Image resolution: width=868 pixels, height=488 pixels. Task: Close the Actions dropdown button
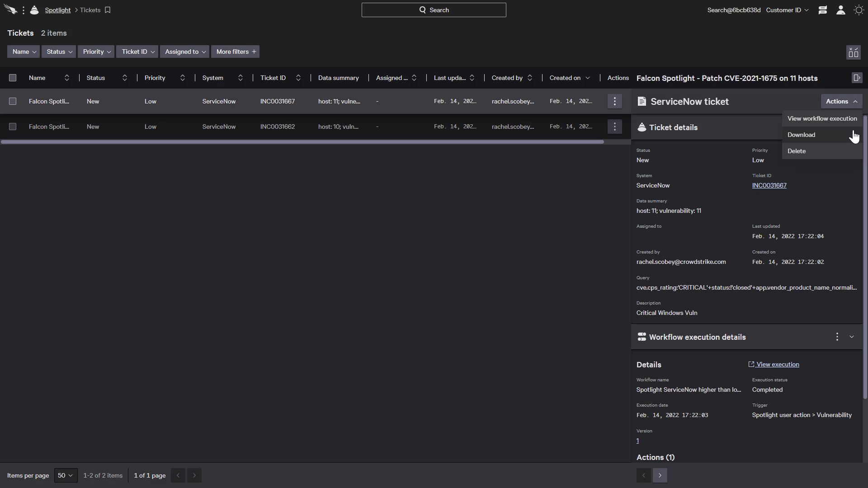pyautogui.click(x=842, y=101)
